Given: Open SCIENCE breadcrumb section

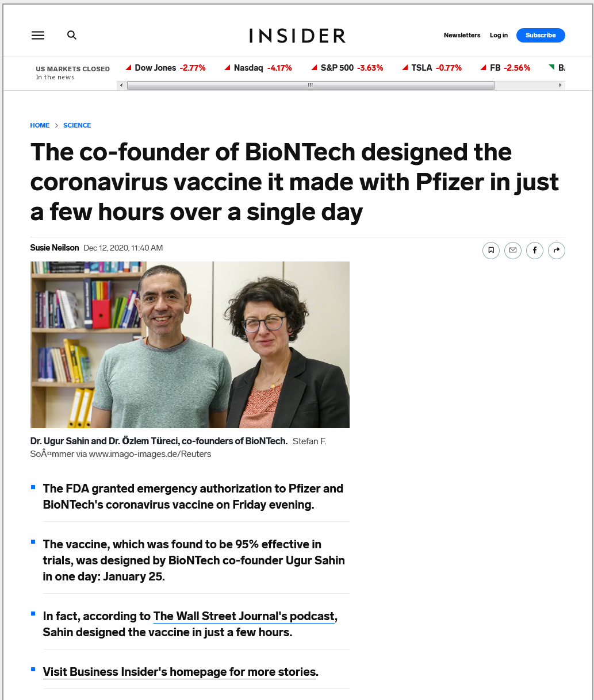Looking at the screenshot, I should coord(77,125).
